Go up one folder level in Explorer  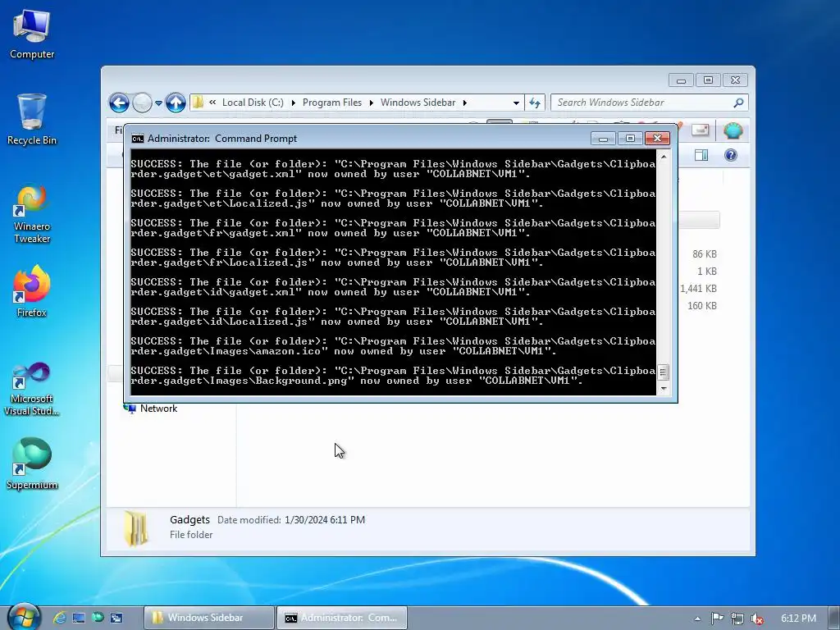click(176, 103)
